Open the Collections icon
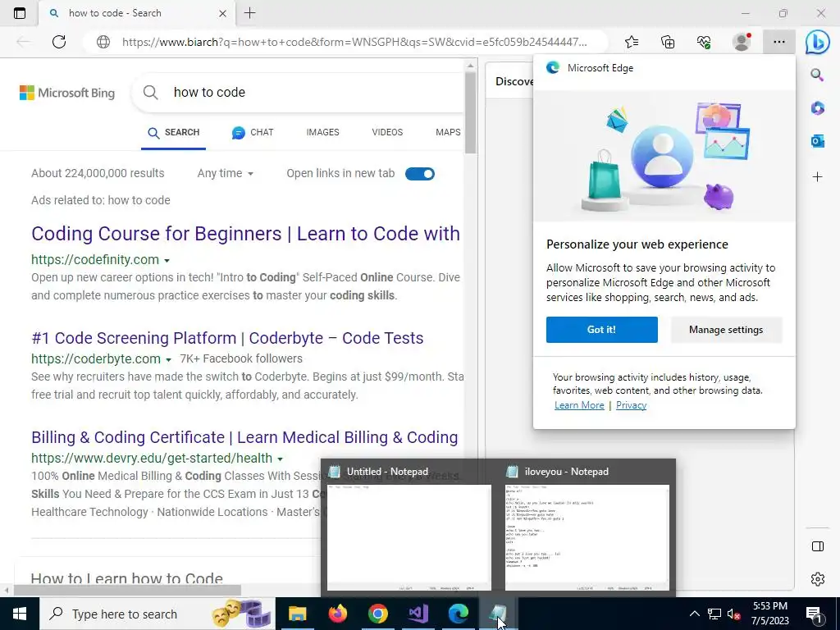 point(668,42)
